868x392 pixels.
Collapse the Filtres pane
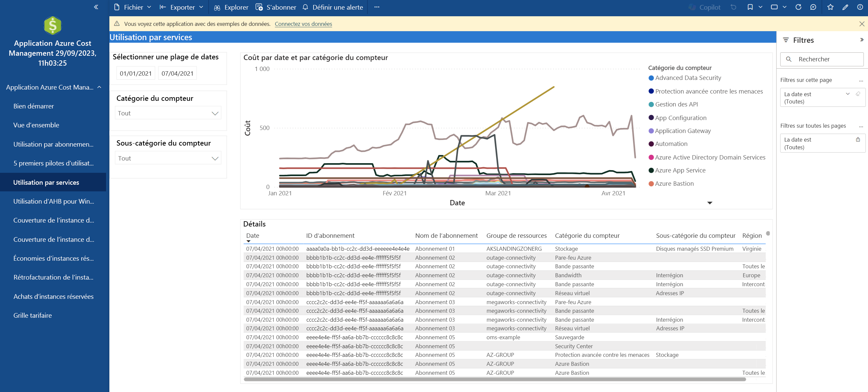[862, 40]
